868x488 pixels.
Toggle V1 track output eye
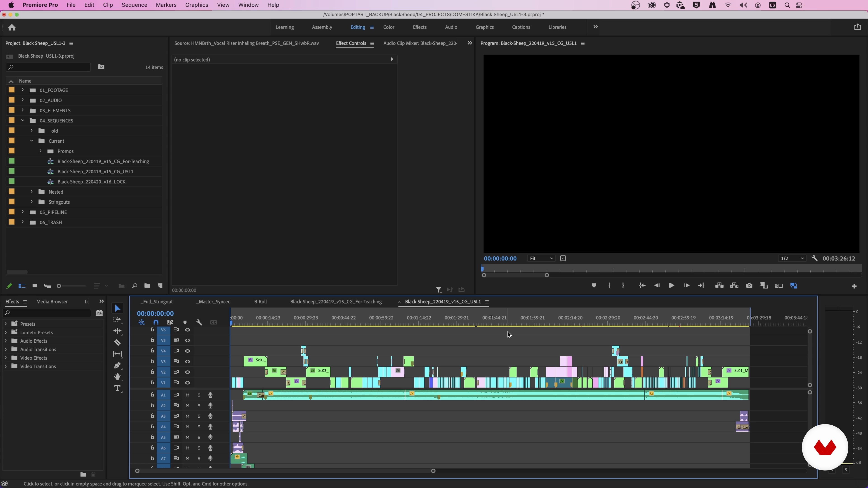188,382
